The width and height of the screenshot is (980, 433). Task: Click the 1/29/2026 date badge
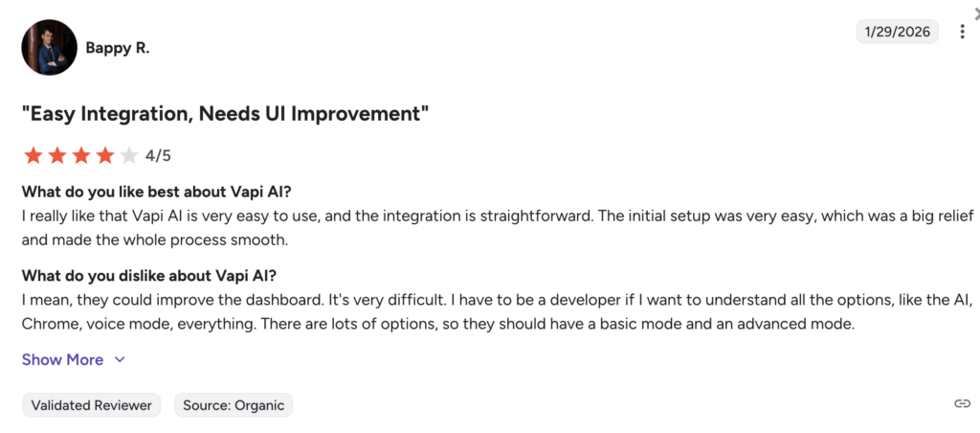pos(898,32)
